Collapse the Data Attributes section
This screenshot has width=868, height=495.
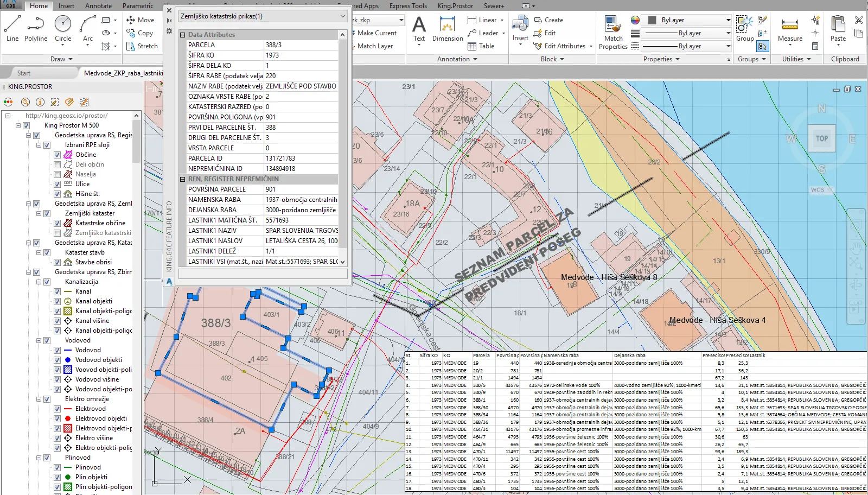click(183, 35)
